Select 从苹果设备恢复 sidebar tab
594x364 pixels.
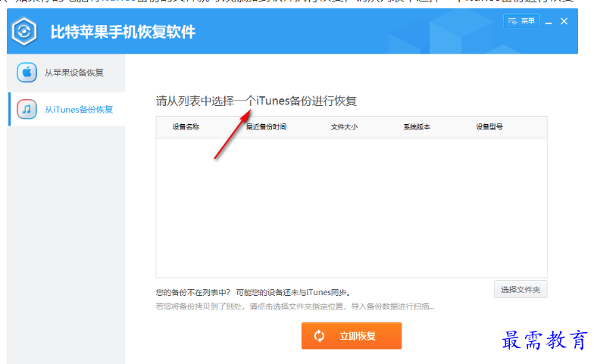coord(67,73)
